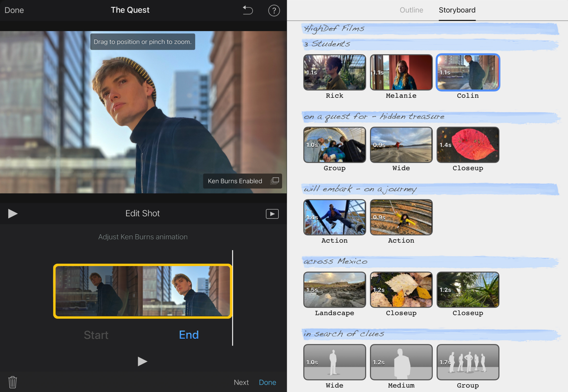Click the yellow-framed Ken Burns filmstrip
Screen dimensions: 568x392
point(142,291)
